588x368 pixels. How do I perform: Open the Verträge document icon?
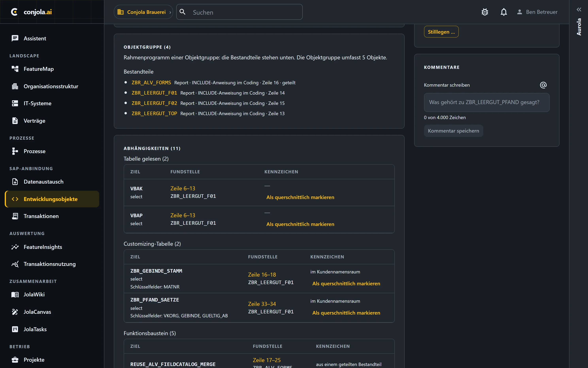click(x=15, y=121)
